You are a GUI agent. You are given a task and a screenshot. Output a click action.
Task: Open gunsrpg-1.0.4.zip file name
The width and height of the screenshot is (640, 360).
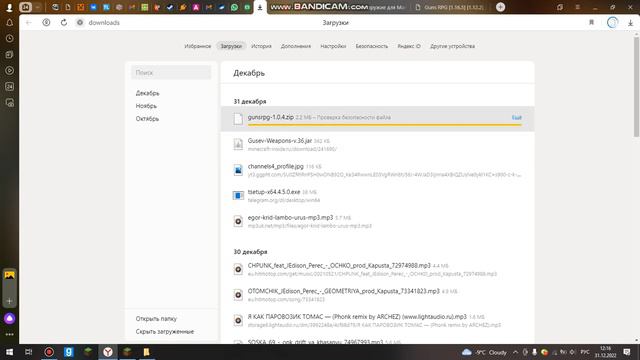coord(271,117)
